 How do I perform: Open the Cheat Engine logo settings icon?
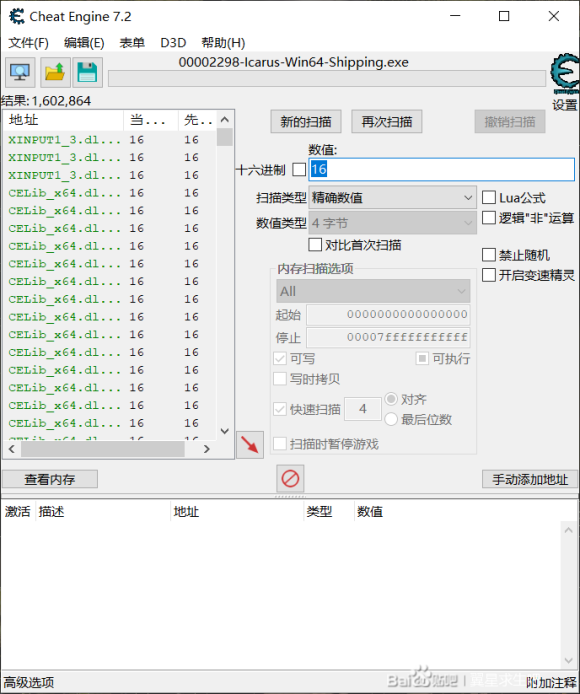click(x=565, y=73)
